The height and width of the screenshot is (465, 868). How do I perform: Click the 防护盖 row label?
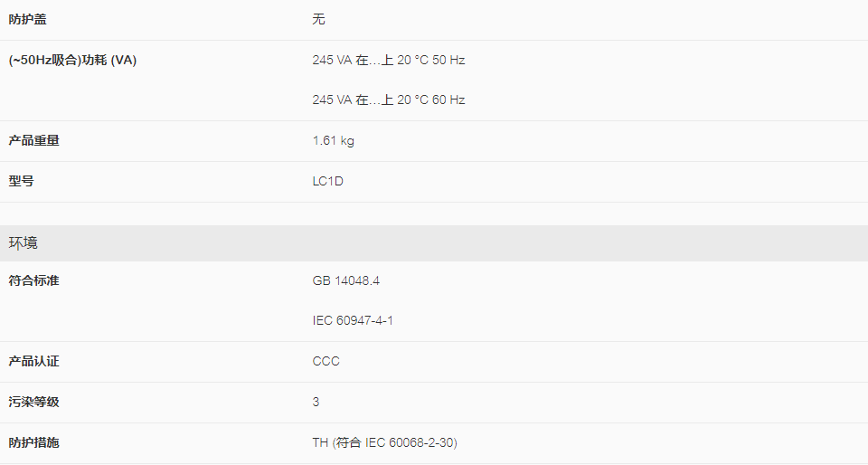click(x=28, y=19)
